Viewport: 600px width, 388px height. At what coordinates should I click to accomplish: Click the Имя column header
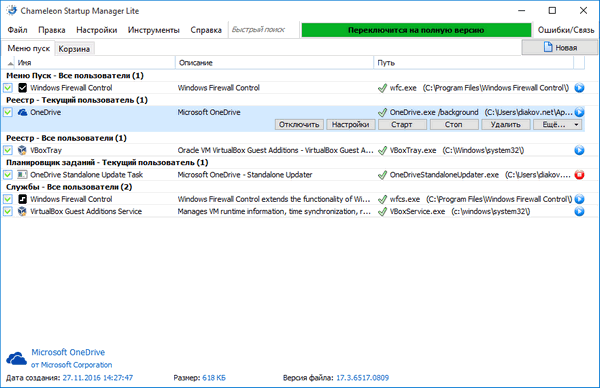(x=95, y=63)
